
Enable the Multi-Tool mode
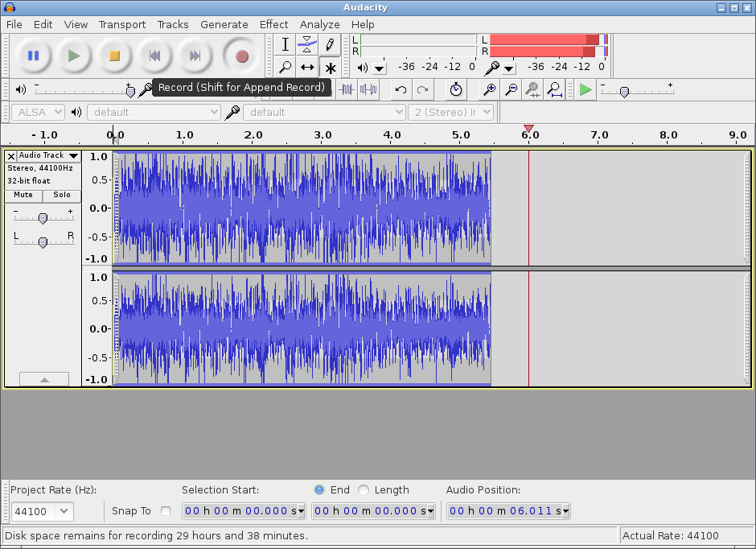(329, 67)
